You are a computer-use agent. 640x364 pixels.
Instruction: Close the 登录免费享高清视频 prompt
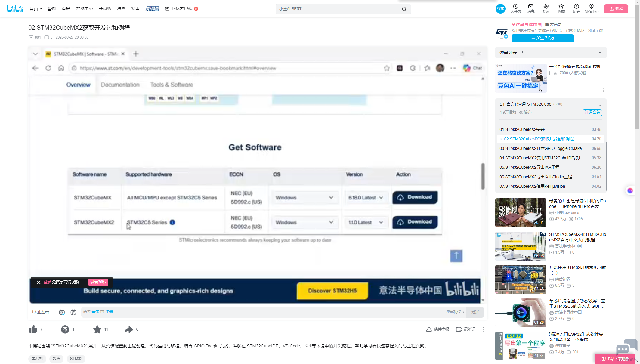[x=39, y=282]
